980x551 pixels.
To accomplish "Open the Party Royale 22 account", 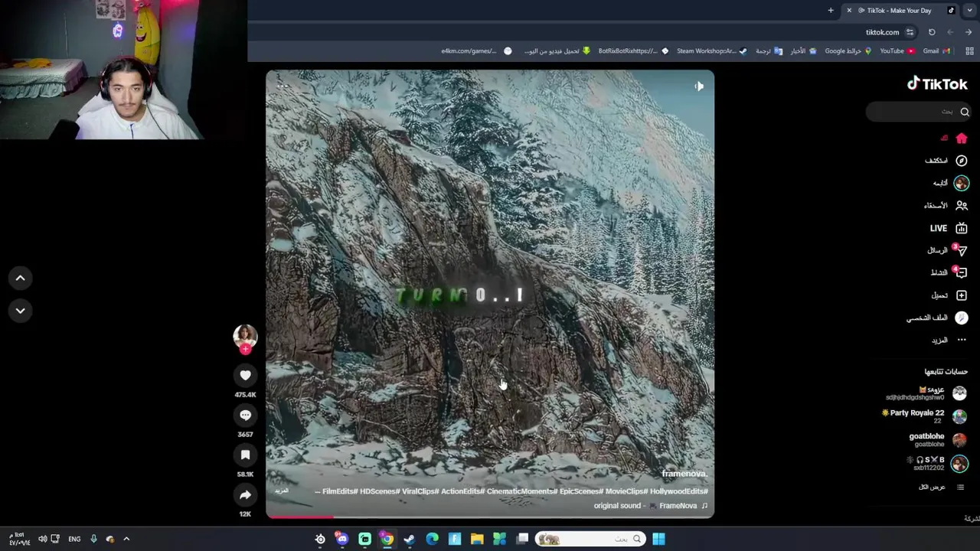I will coord(925,416).
